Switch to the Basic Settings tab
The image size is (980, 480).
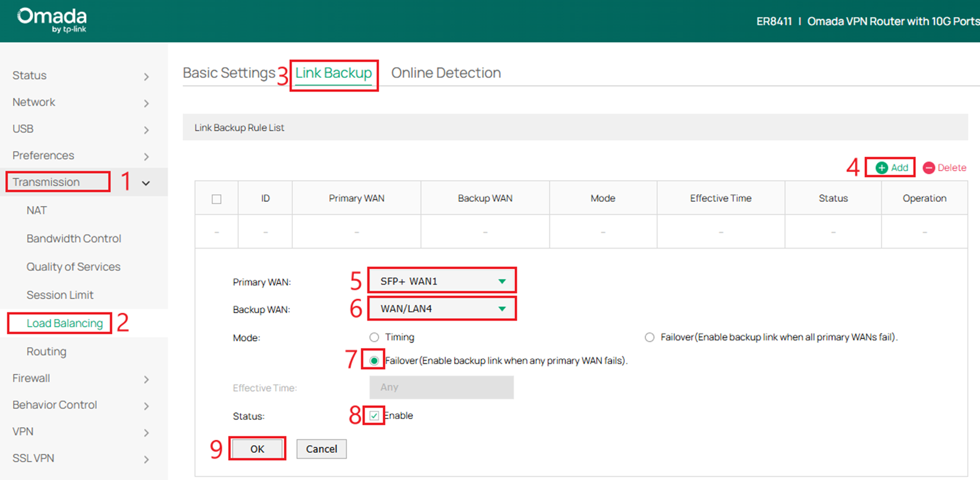point(229,72)
